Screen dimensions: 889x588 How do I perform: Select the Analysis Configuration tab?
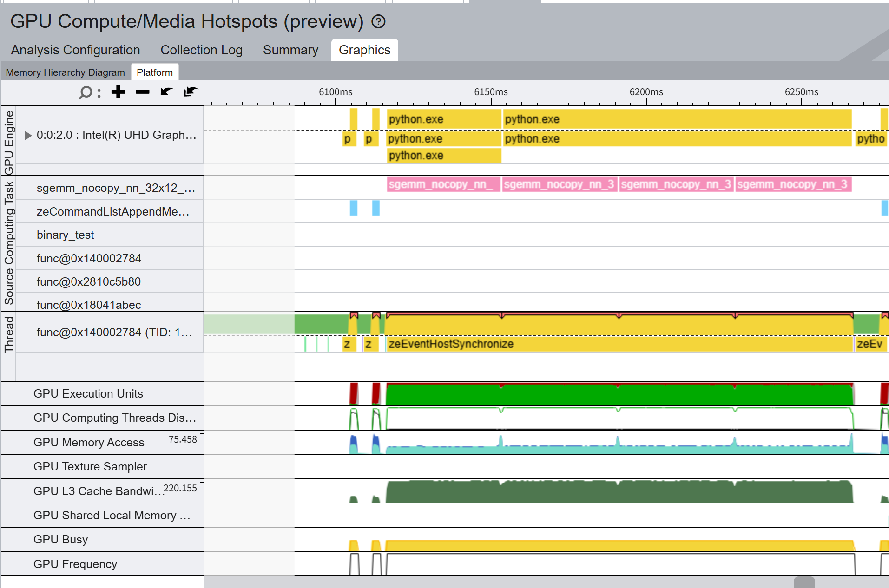[76, 50]
